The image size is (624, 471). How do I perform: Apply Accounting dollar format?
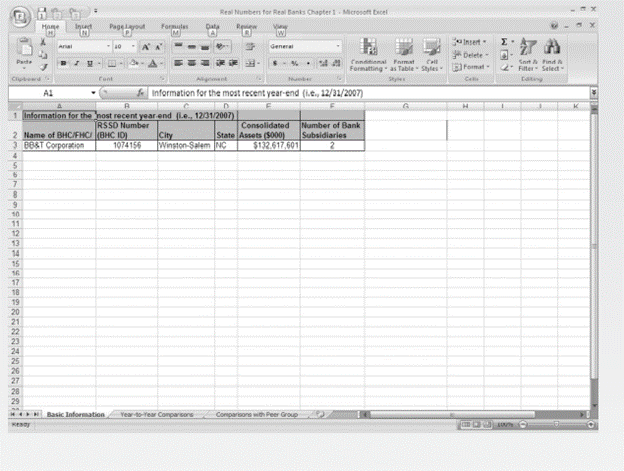[x=275, y=63]
